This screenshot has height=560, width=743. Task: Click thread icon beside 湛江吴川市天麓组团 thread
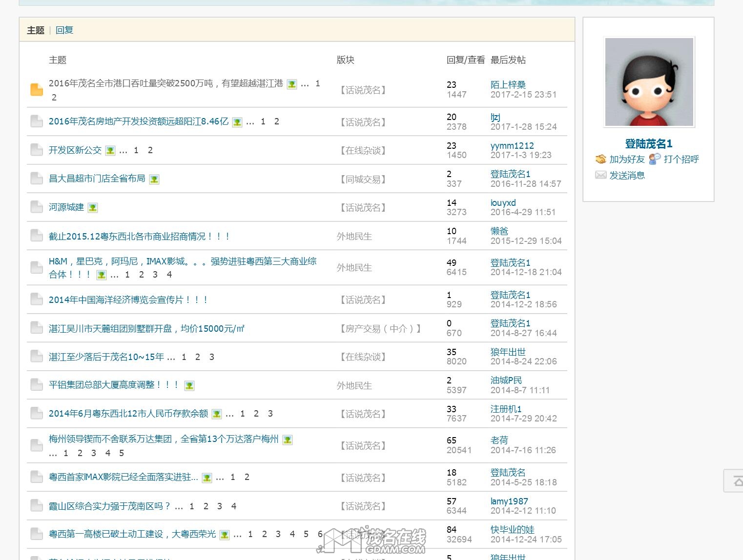(x=37, y=328)
